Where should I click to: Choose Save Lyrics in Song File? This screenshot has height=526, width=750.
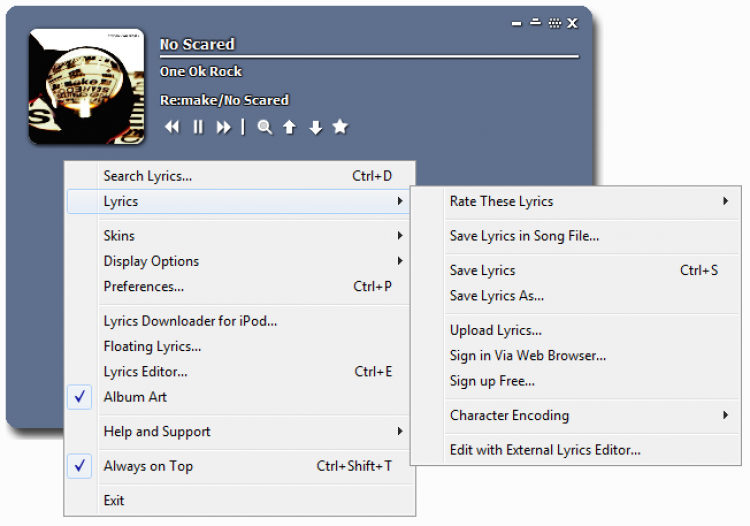click(524, 237)
